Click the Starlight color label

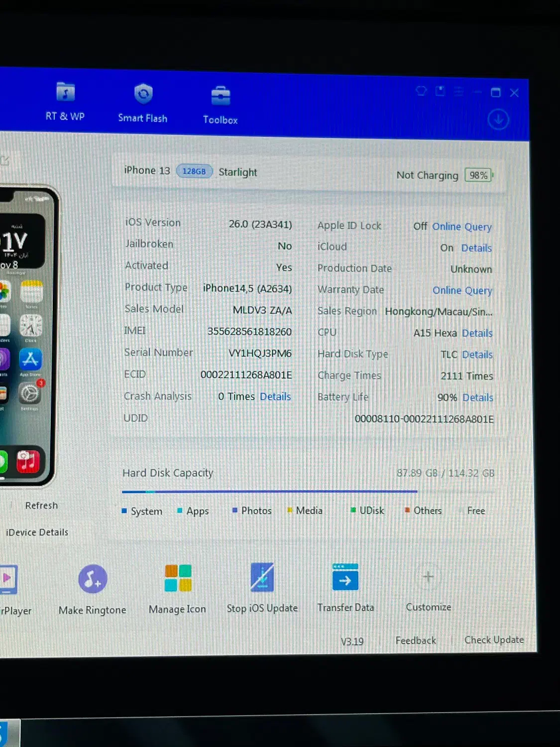pyautogui.click(x=238, y=172)
